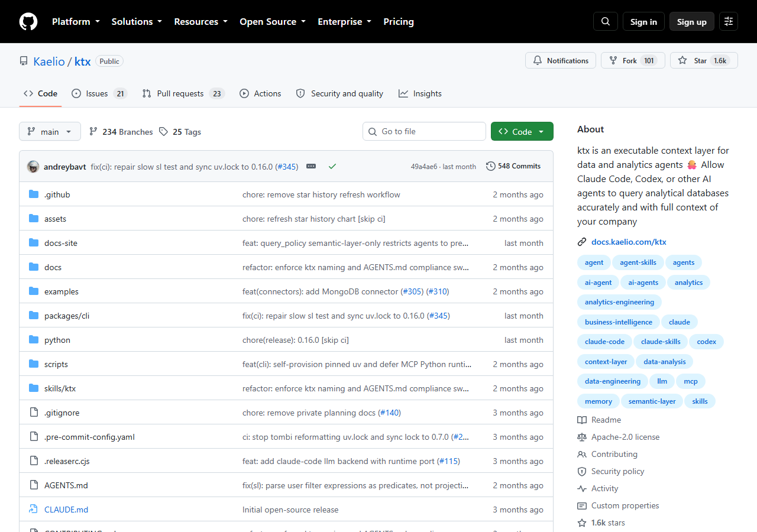Click the semantic-layer topic tag
The height and width of the screenshot is (532, 757).
652,401
